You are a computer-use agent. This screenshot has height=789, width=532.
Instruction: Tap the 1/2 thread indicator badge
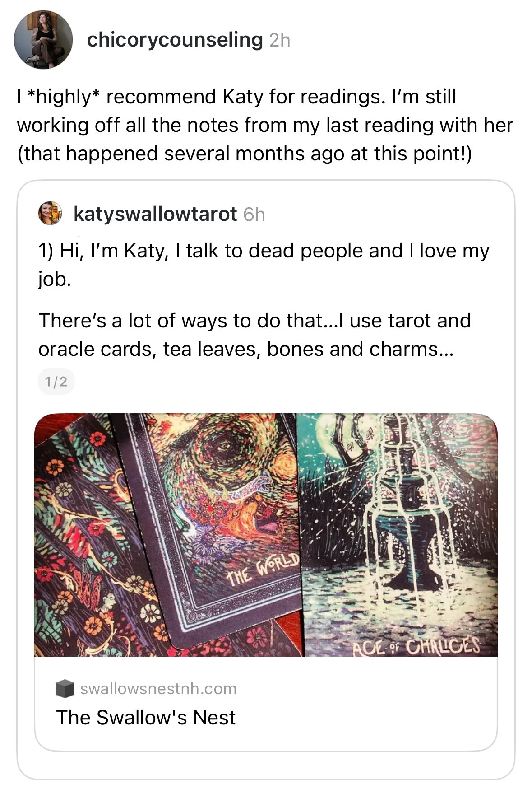(56, 382)
